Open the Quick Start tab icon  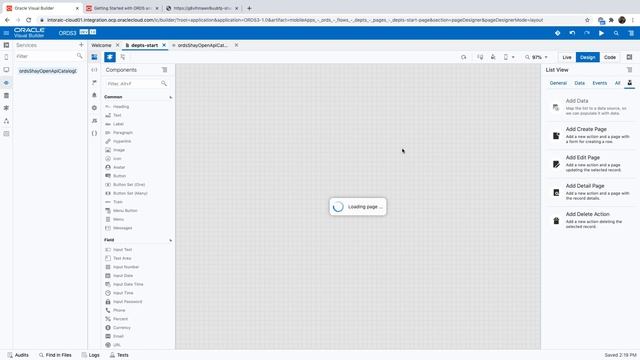(630, 83)
